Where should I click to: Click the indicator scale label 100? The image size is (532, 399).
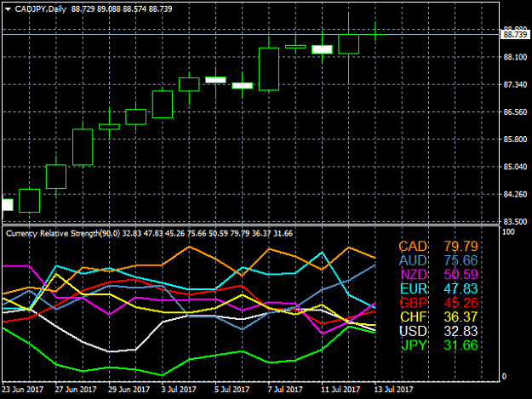click(508, 232)
